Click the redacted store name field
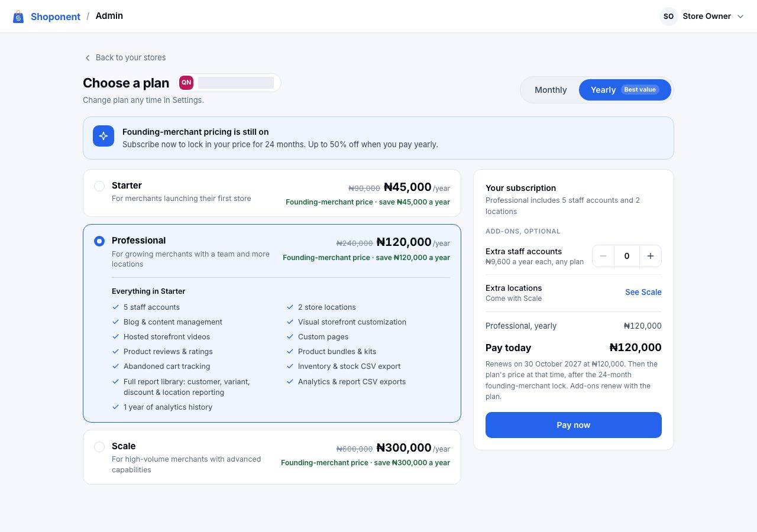Screen dimensions: 757x532 pos(236,83)
